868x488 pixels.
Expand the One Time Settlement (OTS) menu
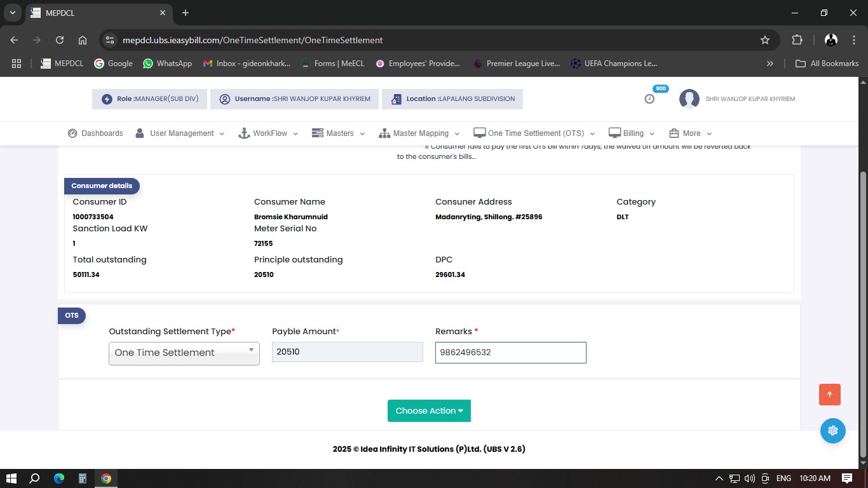tap(534, 133)
